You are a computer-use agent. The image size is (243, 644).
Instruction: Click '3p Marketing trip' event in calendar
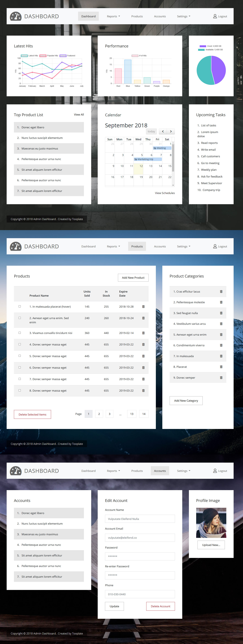pos(148,159)
